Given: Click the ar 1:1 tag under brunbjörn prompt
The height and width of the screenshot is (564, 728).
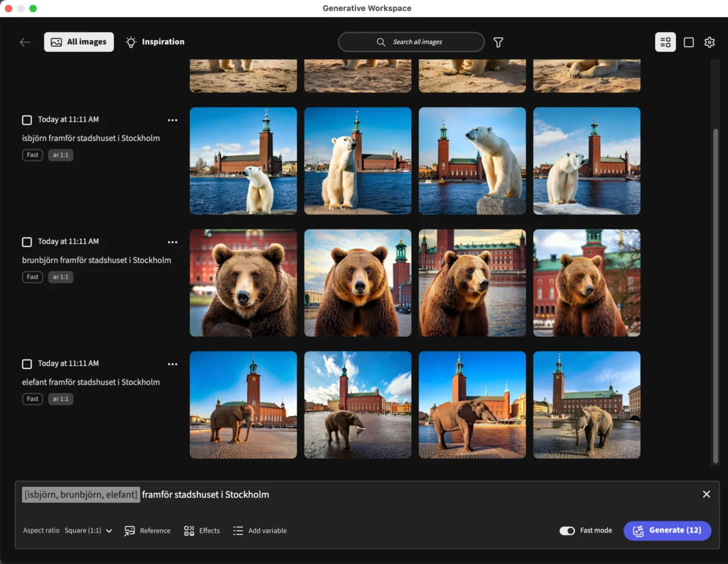Looking at the screenshot, I should tap(61, 277).
